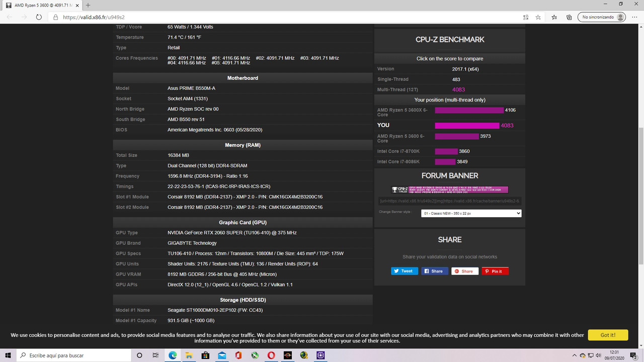Click the address bar URL valid.x86.fr/u949s2
The image size is (644, 362).
94,17
